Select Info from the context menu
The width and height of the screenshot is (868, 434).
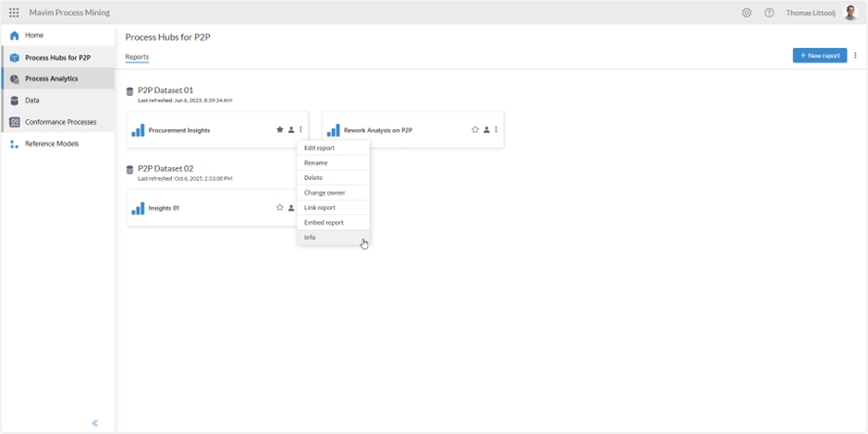click(311, 237)
